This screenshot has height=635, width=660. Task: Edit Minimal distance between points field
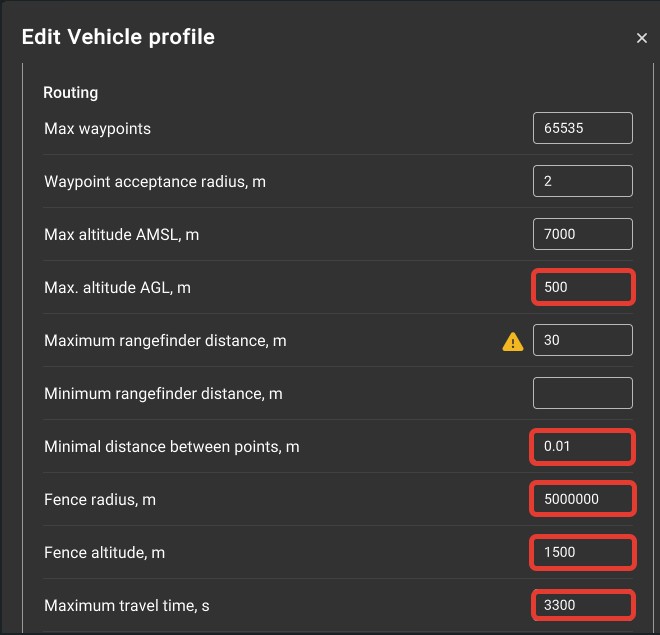(x=583, y=446)
